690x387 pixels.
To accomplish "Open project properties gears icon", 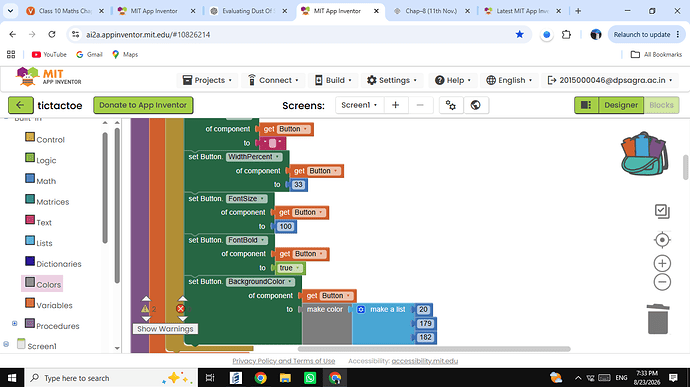I will pyautogui.click(x=451, y=105).
